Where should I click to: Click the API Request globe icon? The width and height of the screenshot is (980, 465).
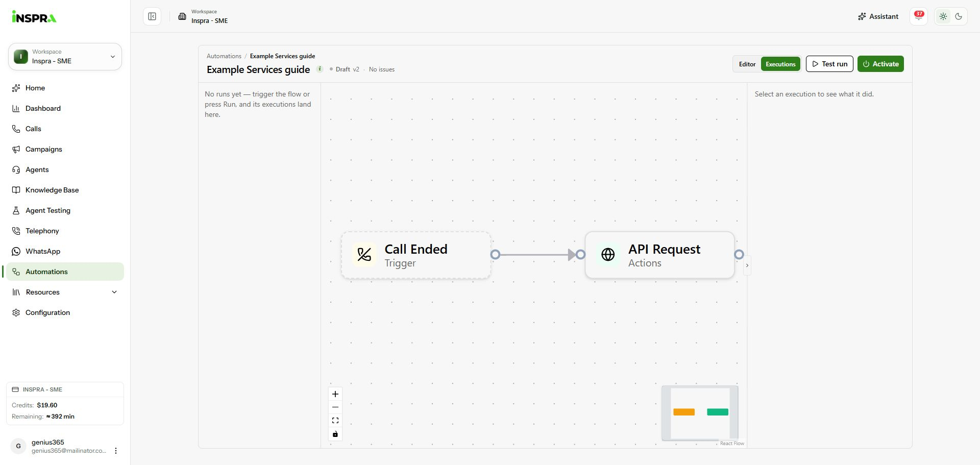608,254
